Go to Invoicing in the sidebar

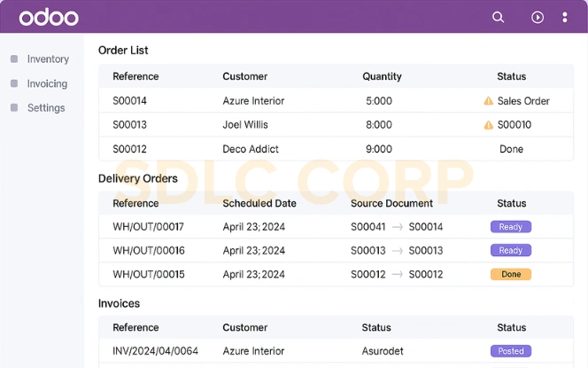(x=47, y=83)
